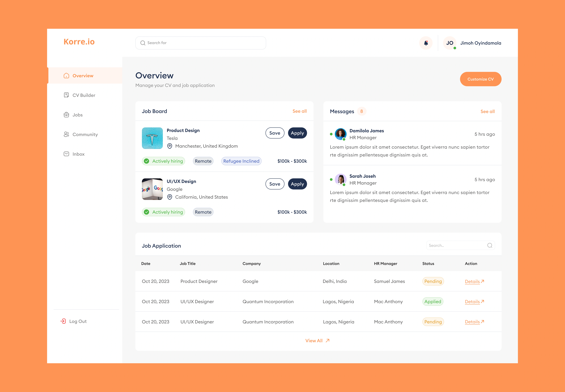Click the Overview home icon in sidebar

(66, 76)
